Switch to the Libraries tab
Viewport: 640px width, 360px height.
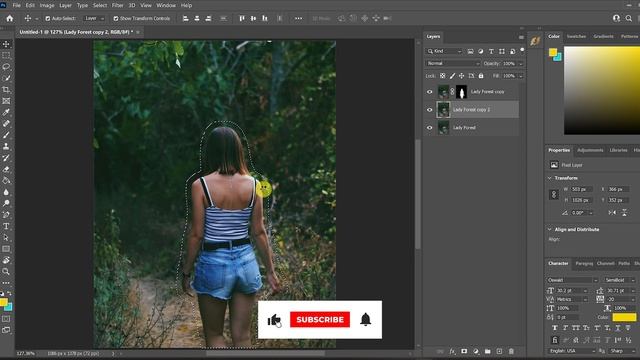click(x=618, y=150)
